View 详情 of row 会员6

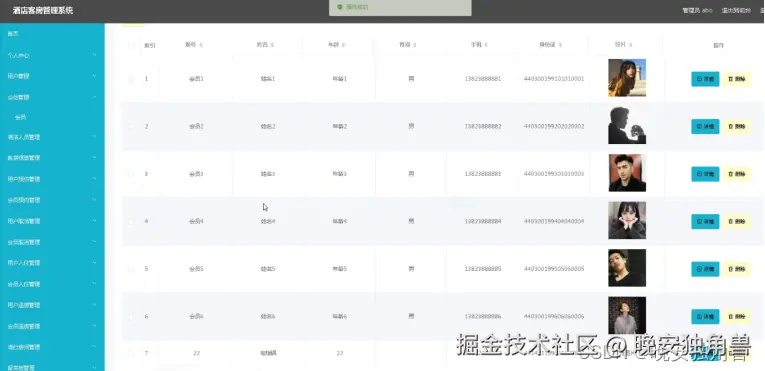pyautogui.click(x=705, y=316)
